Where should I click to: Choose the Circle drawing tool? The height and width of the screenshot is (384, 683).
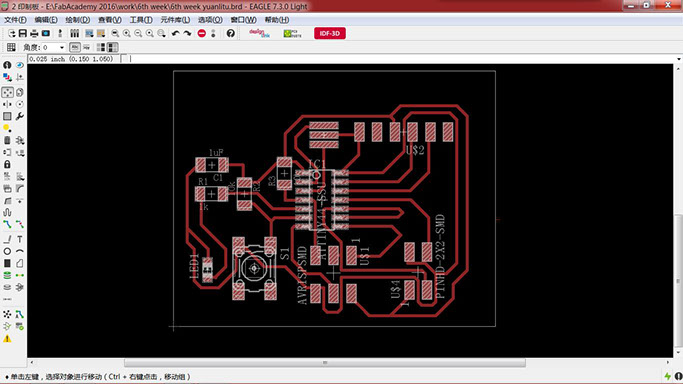[x=7, y=252]
